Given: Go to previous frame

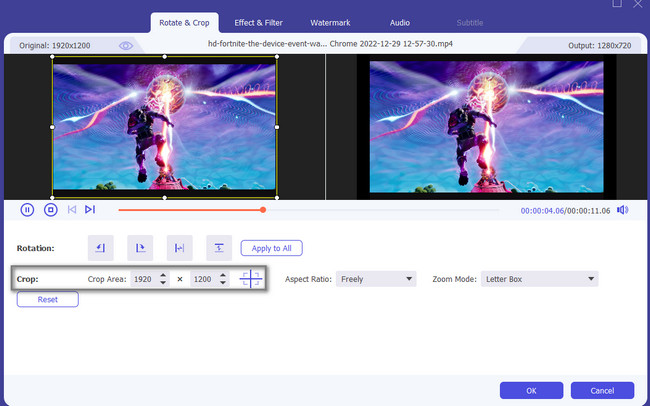Looking at the screenshot, I should [72, 209].
